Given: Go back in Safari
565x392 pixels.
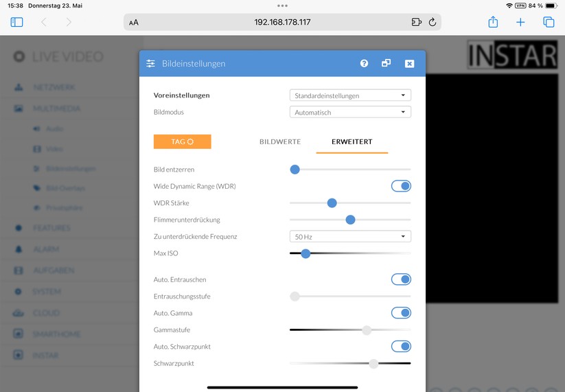Looking at the screenshot, I should click(x=44, y=23).
